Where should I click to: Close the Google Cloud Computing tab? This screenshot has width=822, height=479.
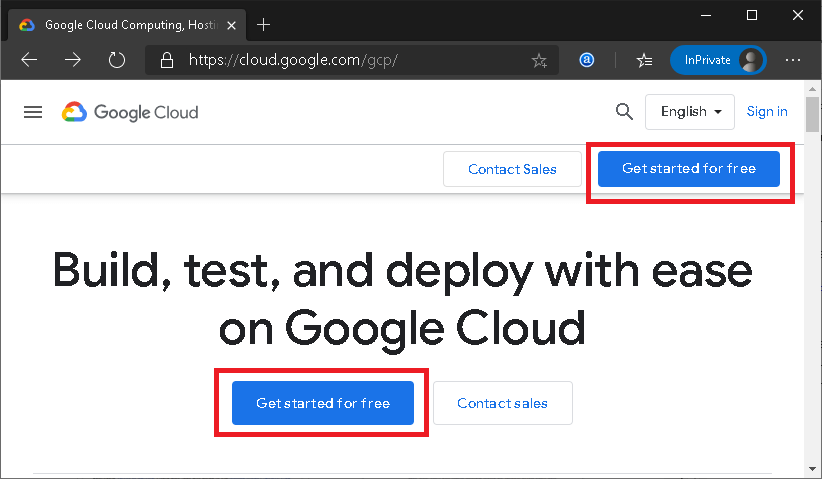(x=231, y=25)
